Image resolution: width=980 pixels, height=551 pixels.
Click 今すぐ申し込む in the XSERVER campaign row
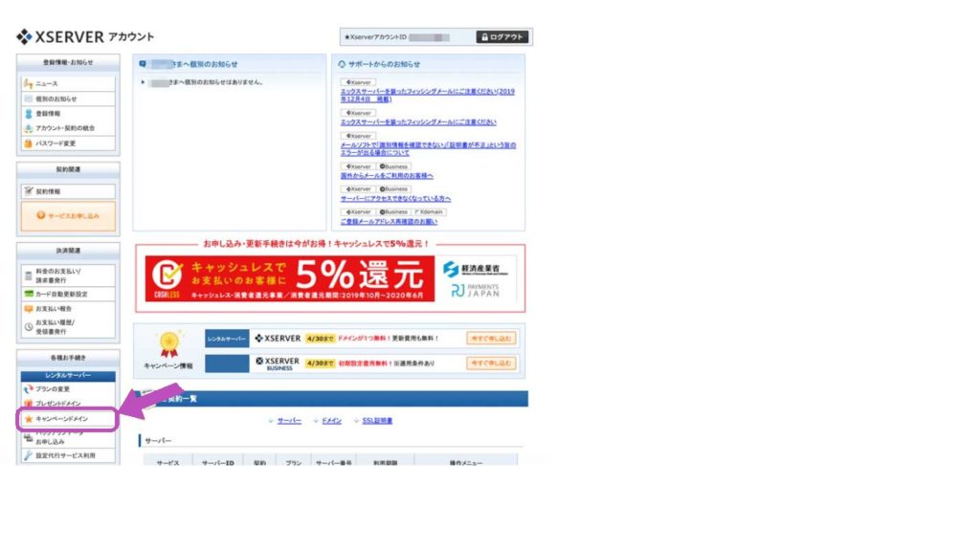coord(491,338)
